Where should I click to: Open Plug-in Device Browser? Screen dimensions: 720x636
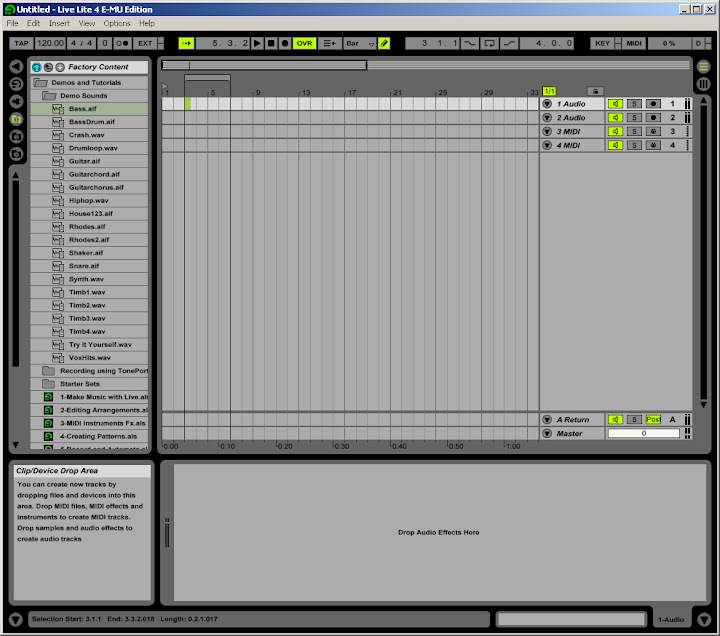pos(16,101)
